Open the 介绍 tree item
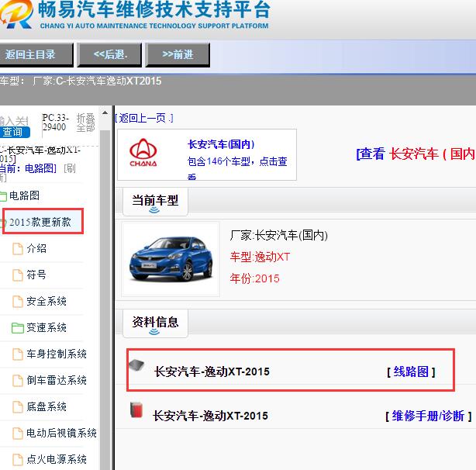 [x=36, y=249]
